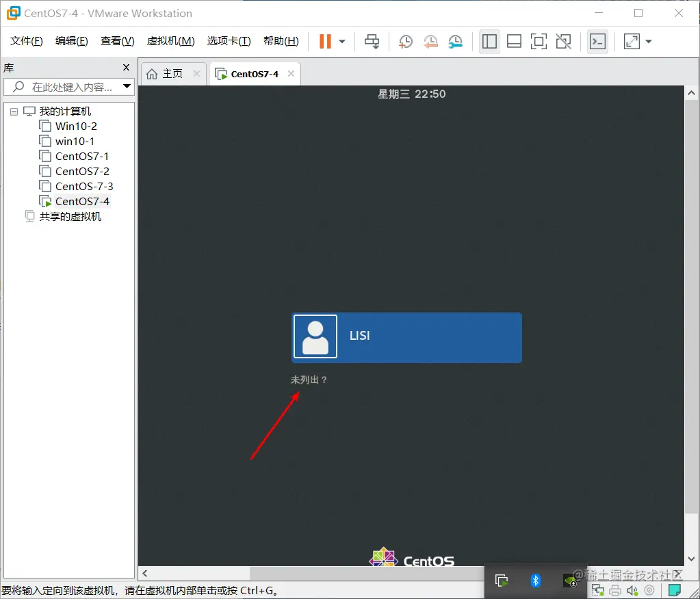Maximize the VMware Workstation window
Screen dimensions: 700x599
click(638, 14)
